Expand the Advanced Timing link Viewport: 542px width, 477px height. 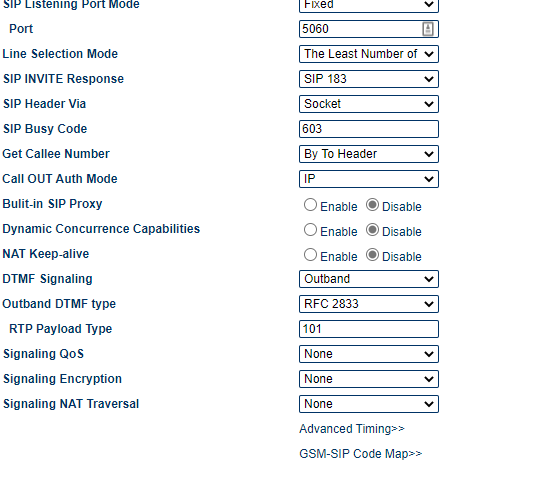352,429
